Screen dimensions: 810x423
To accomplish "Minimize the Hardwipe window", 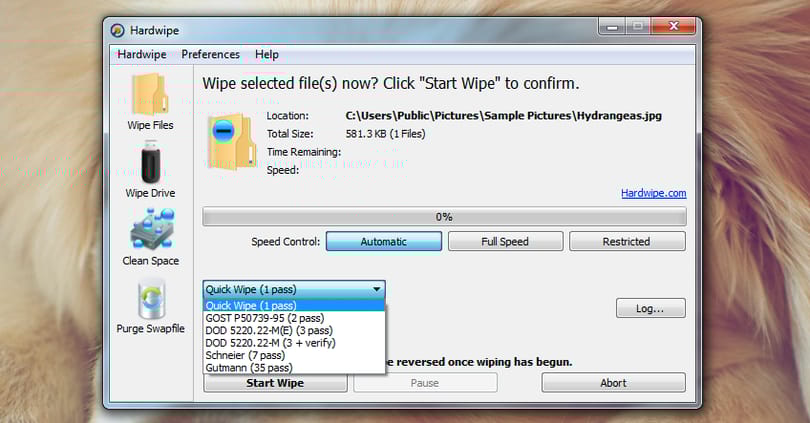I will (613, 27).
